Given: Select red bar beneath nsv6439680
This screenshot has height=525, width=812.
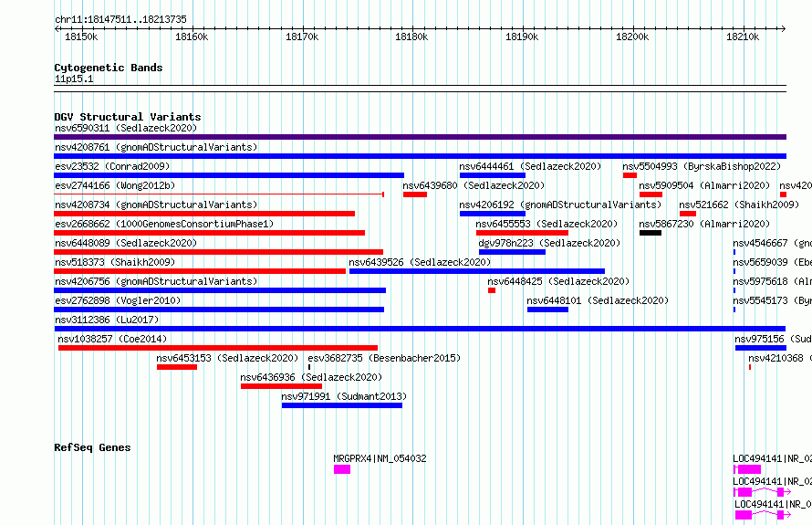Looking at the screenshot, I should tap(415, 194).
